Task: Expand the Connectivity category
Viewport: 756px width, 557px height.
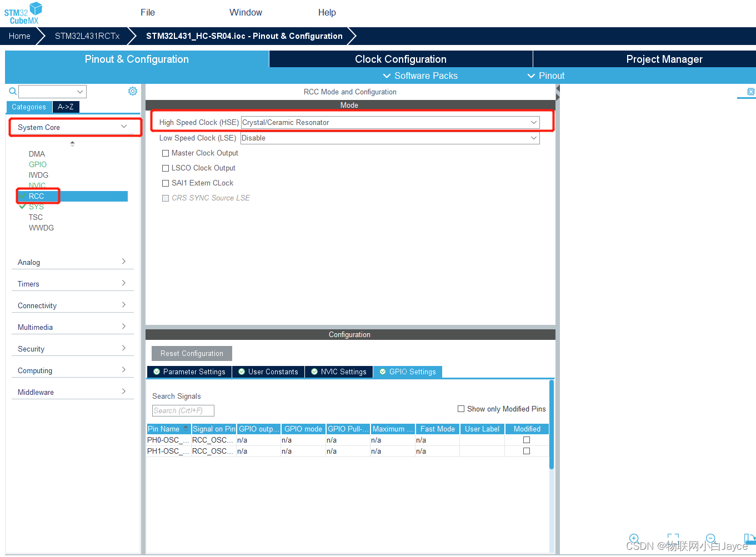Action: (x=72, y=305)
